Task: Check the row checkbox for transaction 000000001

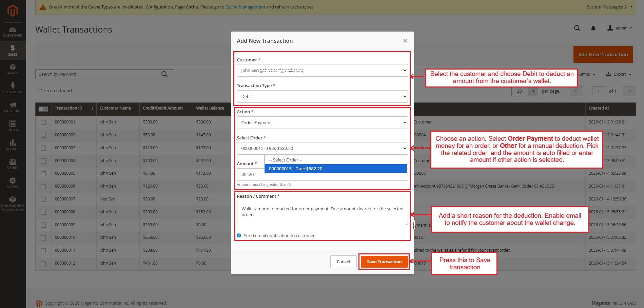Action: point(43,122)
